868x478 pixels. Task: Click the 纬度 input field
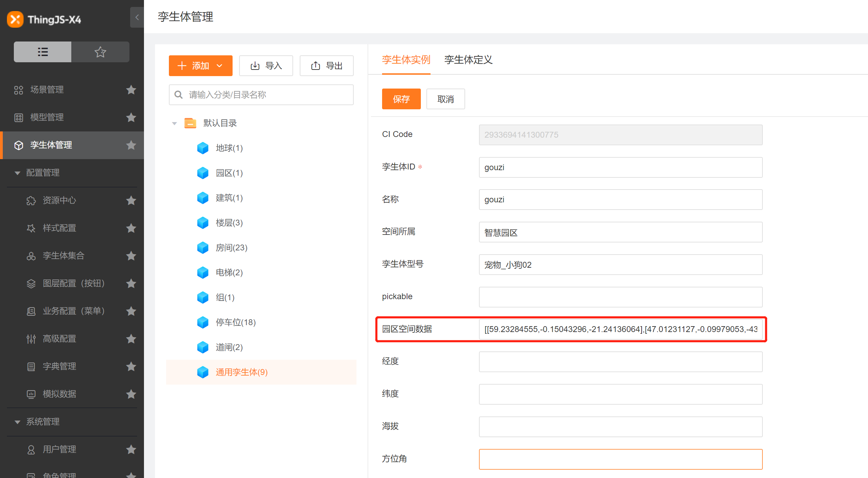tap(621, 394)
